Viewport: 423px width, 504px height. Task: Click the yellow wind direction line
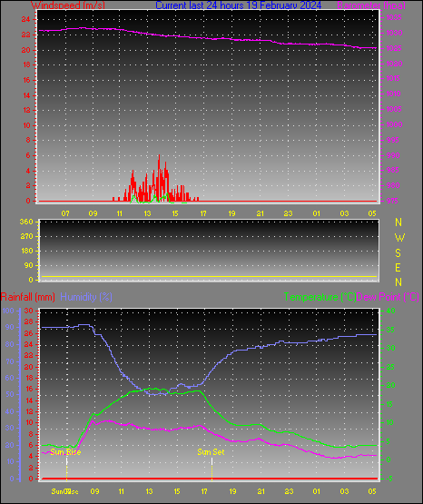tap(209, 276)
